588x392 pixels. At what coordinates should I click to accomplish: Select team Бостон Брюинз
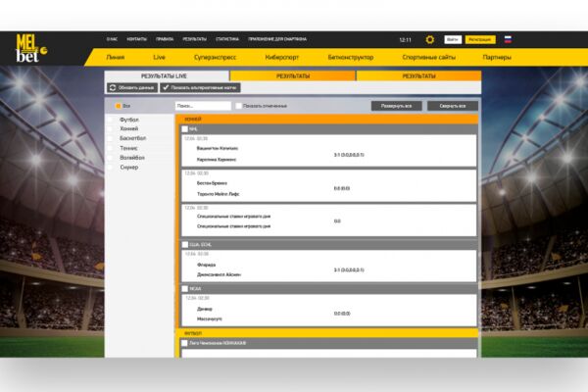(212, 183)
